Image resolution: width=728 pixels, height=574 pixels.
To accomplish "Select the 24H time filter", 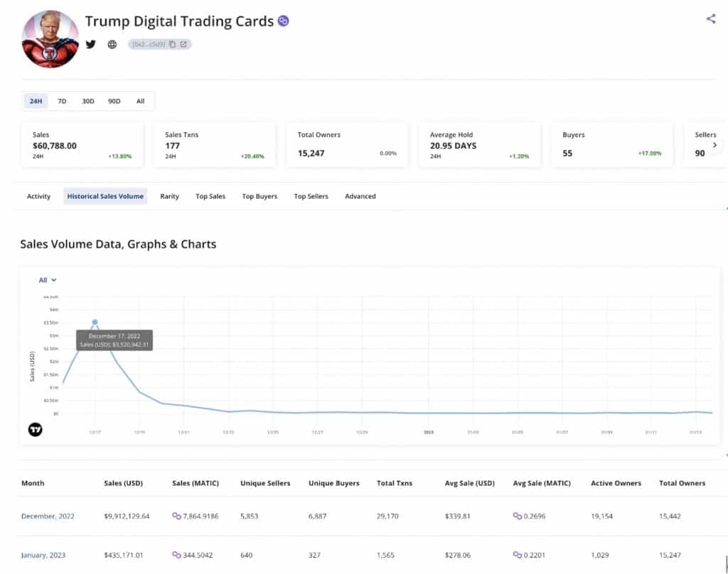I will click(36, 101).
